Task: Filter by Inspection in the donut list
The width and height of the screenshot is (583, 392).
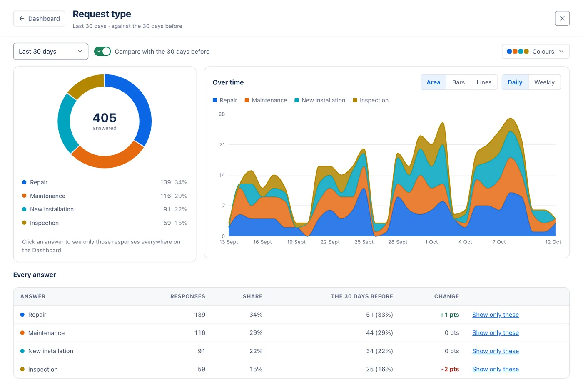Action: (105, 223)
